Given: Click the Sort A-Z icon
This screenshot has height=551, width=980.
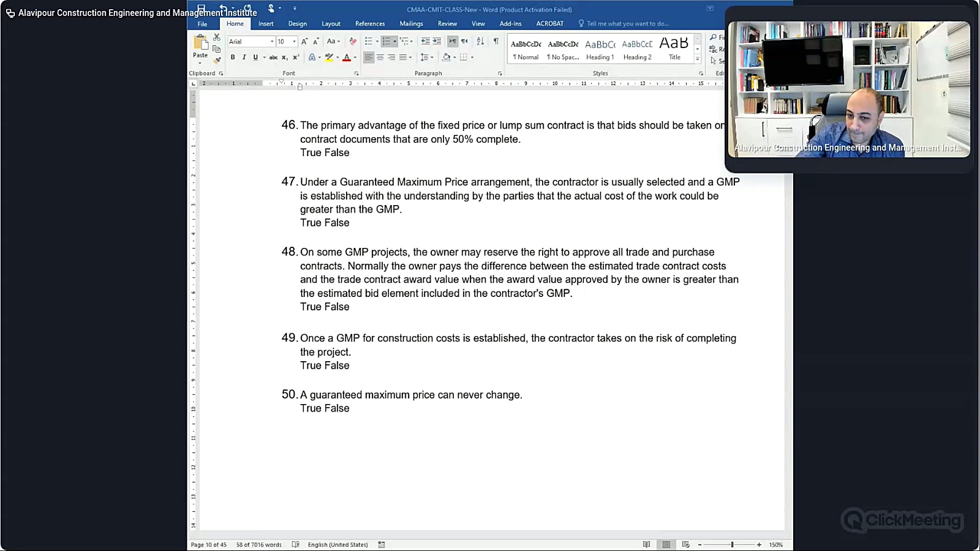Looking at the screenshot, I should coord(480,41).
